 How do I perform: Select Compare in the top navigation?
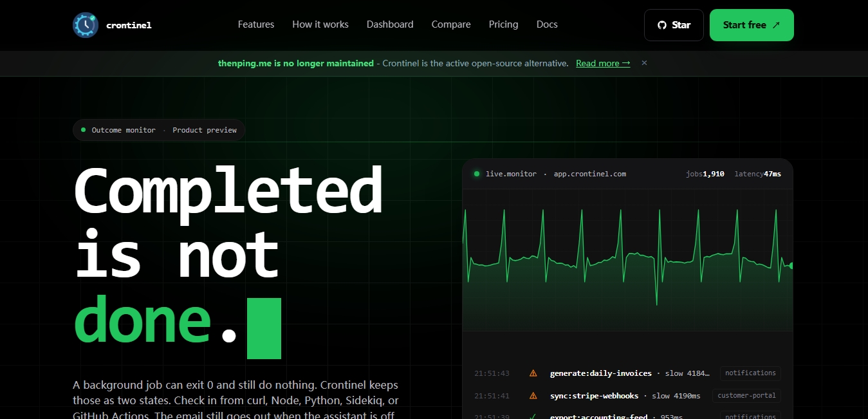(x=451, y=24)
